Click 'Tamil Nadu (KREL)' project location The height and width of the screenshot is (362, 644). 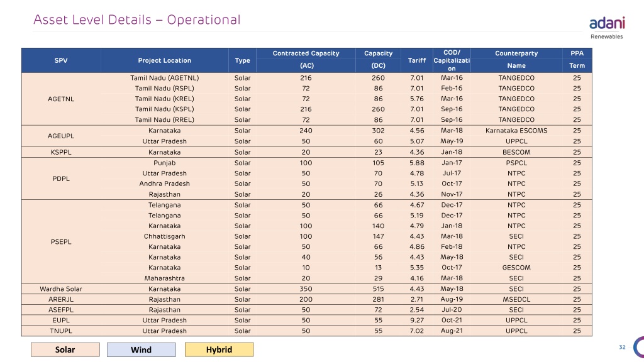point(164,99)
